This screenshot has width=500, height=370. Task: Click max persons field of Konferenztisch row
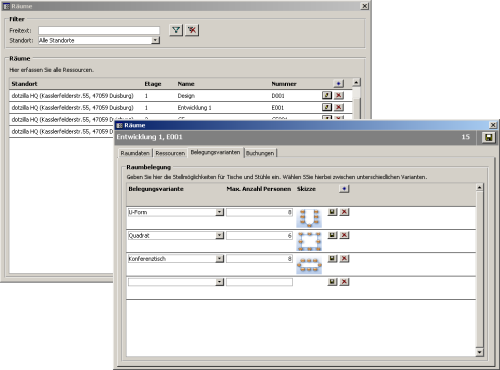tap(259, 259)
